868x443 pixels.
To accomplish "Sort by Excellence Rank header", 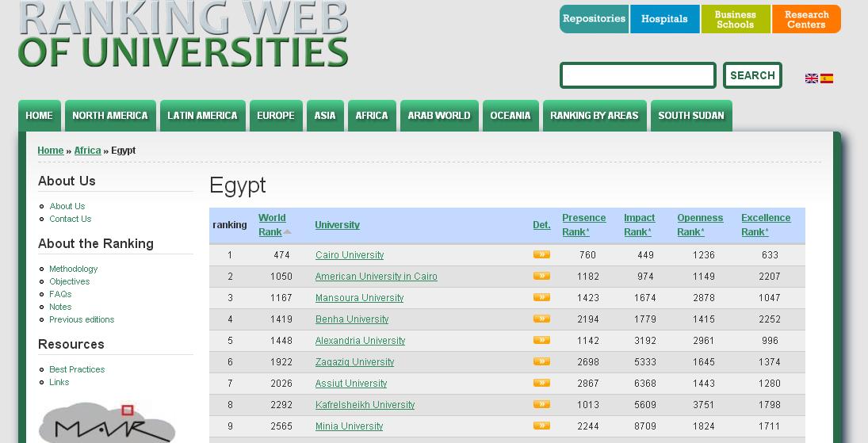I will [x=767, y=225].
